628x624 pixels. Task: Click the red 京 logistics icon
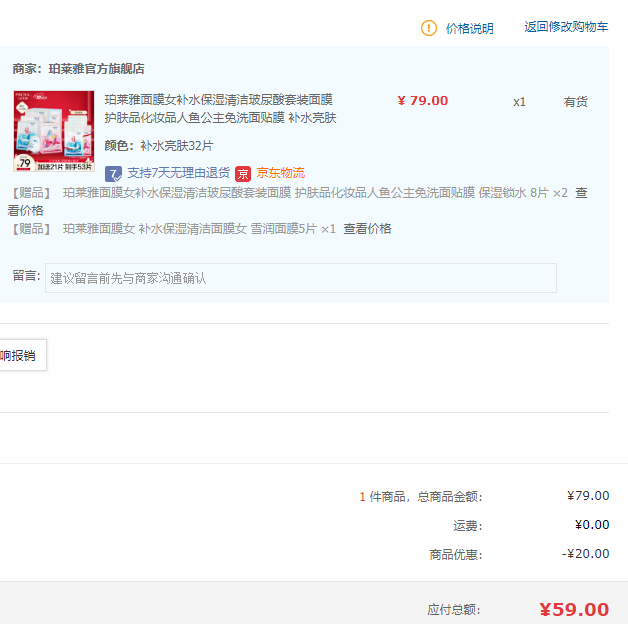[x=243, y=174]
